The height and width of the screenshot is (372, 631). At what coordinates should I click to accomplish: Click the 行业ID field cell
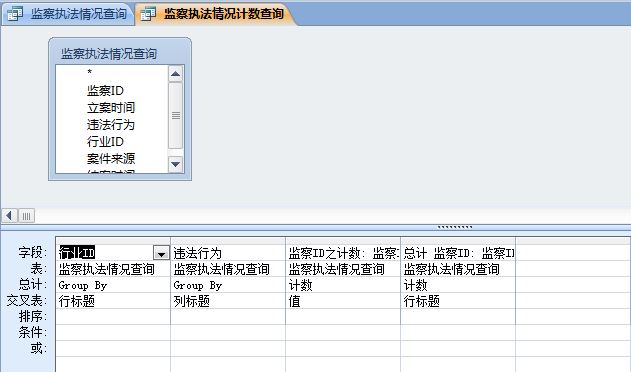tap(113, 253)
